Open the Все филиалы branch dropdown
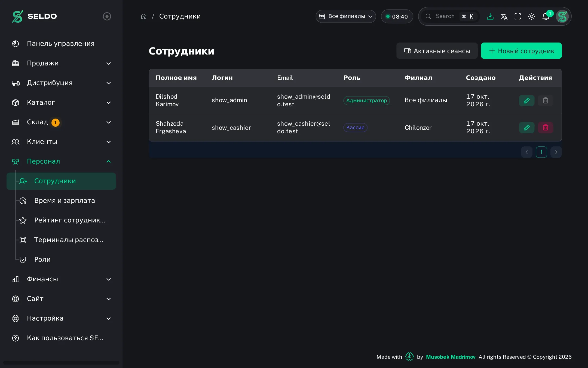Viewport: 588px width, 368px height. point(346,16)
